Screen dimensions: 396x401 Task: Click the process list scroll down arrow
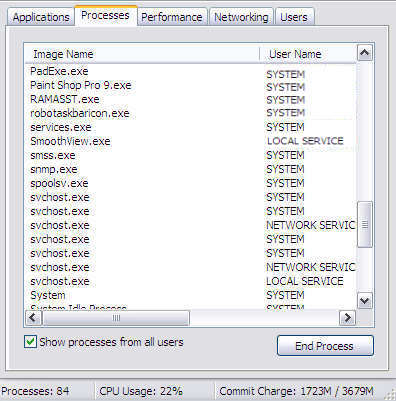coord(365,301)
